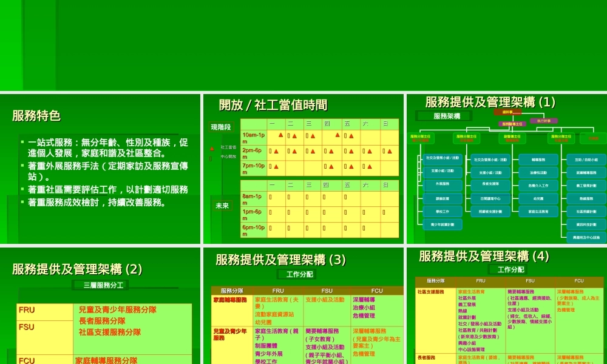The image size is (607, 364).
Task: Click the 服務架構 header label
Action: (448, 115)
